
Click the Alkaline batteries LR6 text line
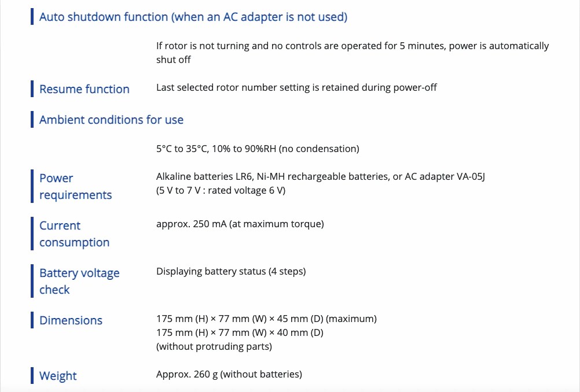click(320, 176)
